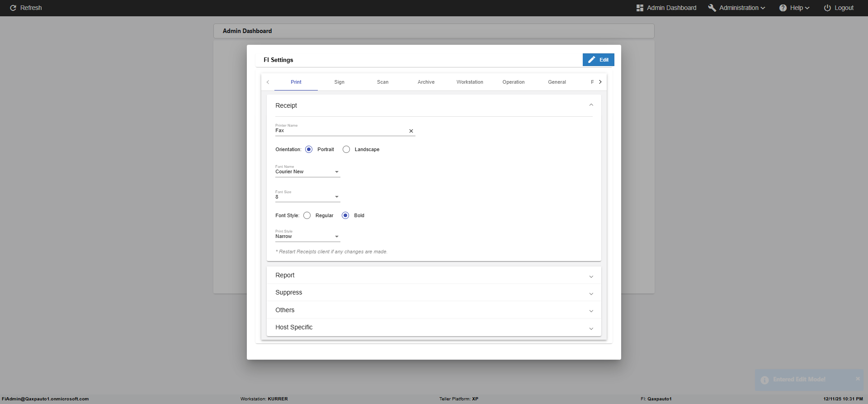Click the restart Receipts client note
The image size is (868, 404).
(x=331, y=252)
